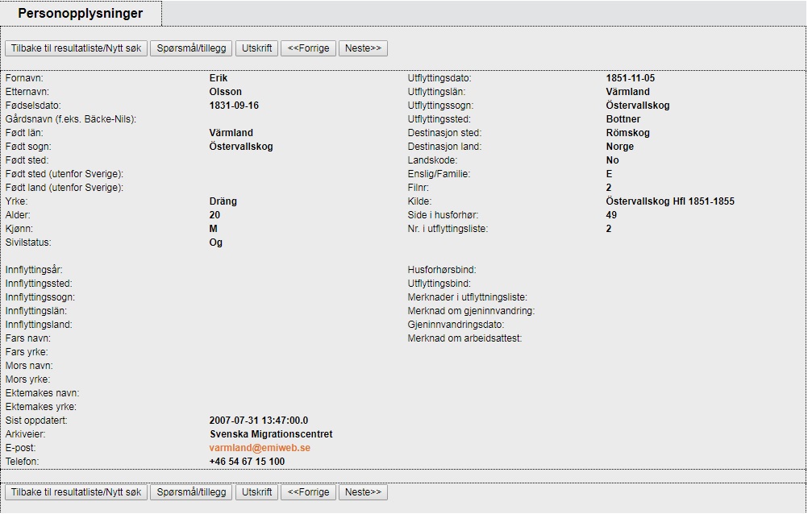This screenshot has height=514, width=812.
Task: Select archive owner 'Svenska Migrationscentret'
Action: click(271, 434)
